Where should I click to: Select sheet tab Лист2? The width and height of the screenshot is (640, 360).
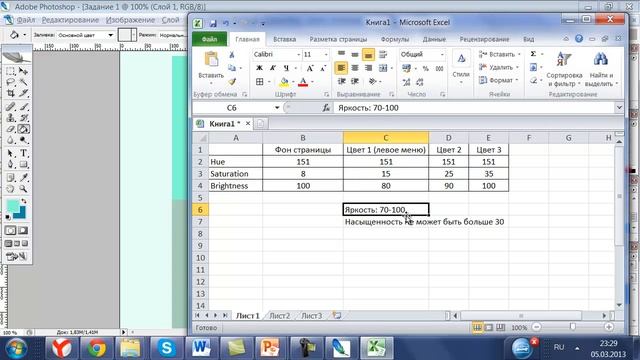point(280,316)
